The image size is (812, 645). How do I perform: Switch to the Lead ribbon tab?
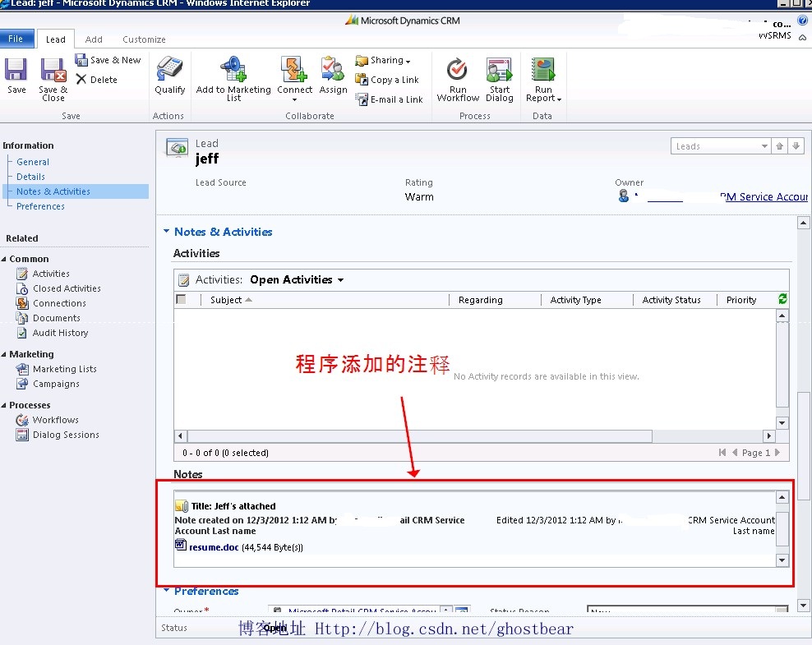click(x=55, y=39)
